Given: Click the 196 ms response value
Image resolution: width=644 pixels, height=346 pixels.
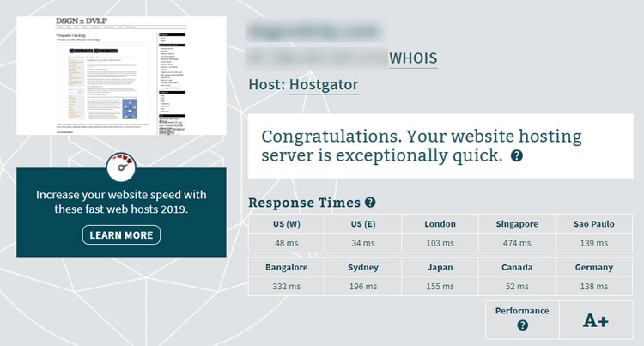Looking at the screenshot, I should pyautogui.click(x=363, y=287).
